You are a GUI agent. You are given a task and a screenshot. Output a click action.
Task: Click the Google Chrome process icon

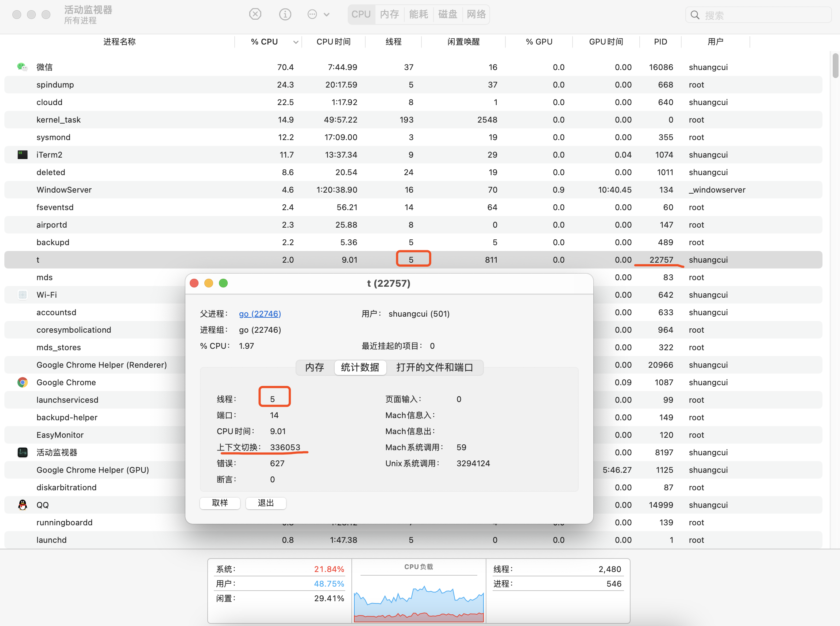point(22,382)
